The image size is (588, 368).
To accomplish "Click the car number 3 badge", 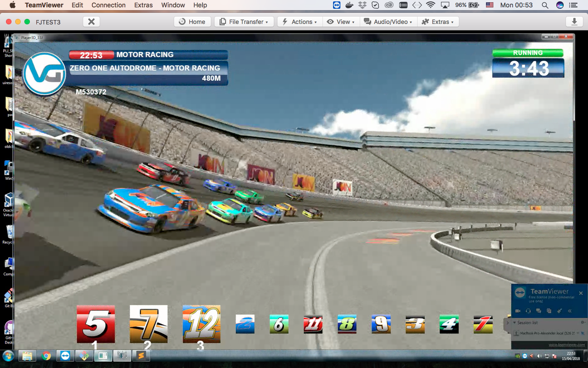I will coord(415,324).
